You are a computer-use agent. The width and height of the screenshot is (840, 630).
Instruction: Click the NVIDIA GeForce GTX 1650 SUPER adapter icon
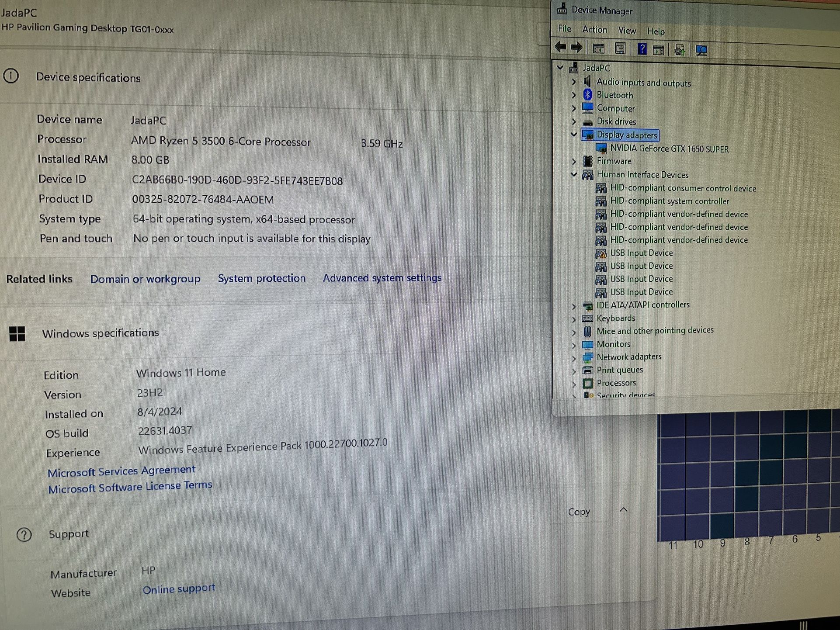(x=601, y=149)
